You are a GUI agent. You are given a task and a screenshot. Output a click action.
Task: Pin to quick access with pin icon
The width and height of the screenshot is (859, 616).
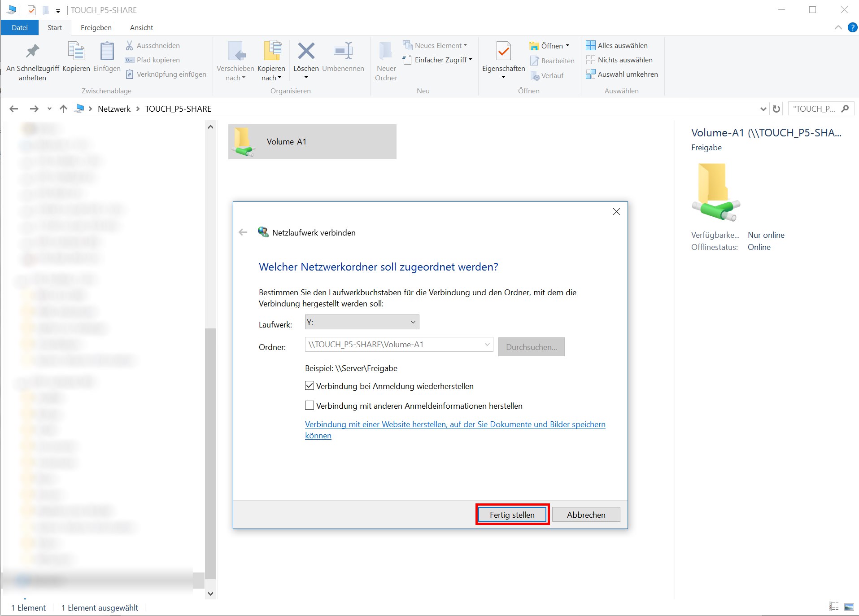32,52
